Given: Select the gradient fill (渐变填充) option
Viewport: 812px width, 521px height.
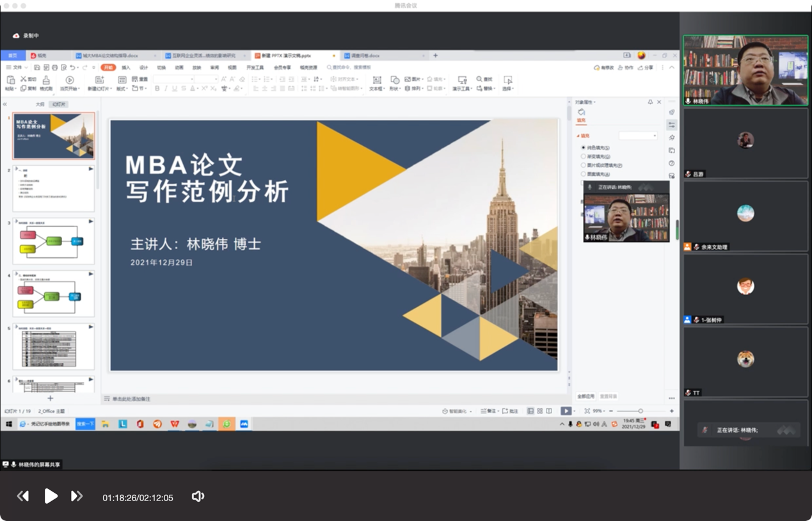Looking at the screenshot, I should click(x=584, y=156).
